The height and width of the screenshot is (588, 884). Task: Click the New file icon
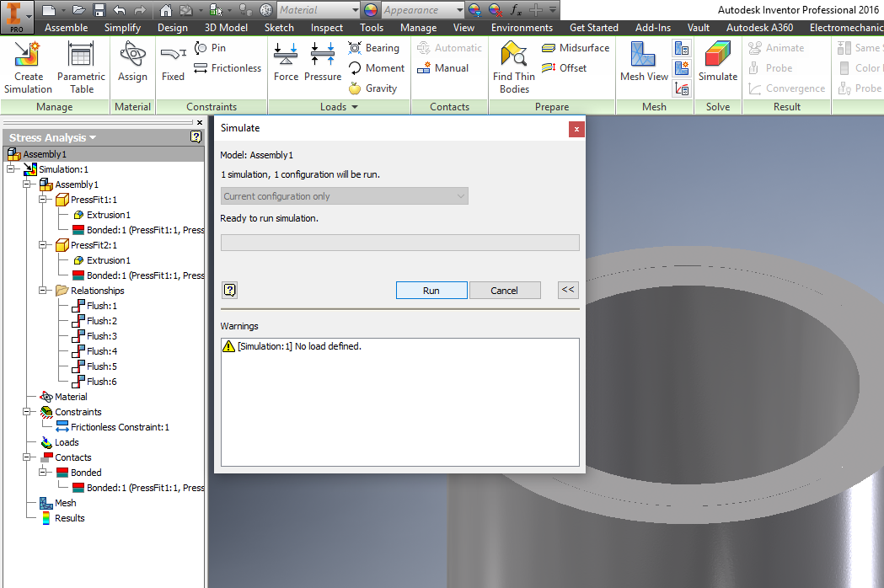coord(49,10)
